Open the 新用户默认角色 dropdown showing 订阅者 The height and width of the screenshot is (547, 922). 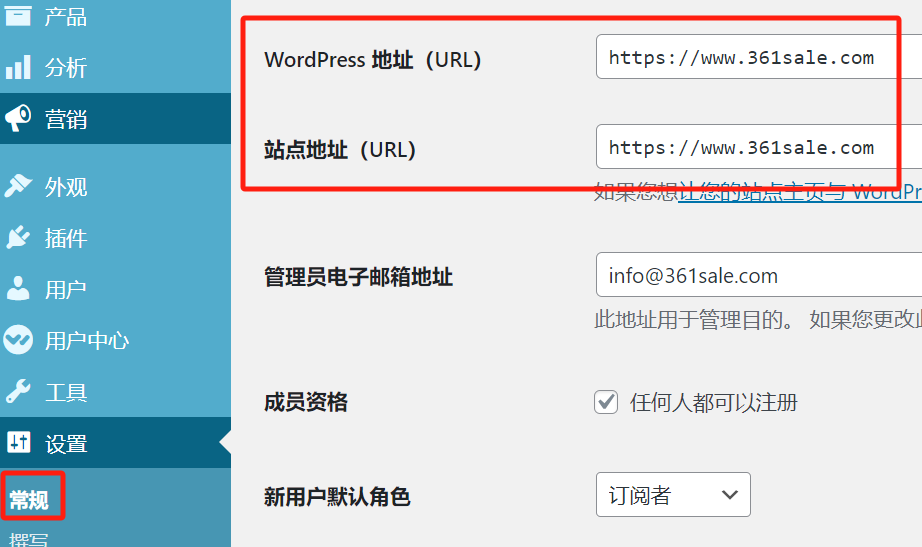click(x=673, y=495)
